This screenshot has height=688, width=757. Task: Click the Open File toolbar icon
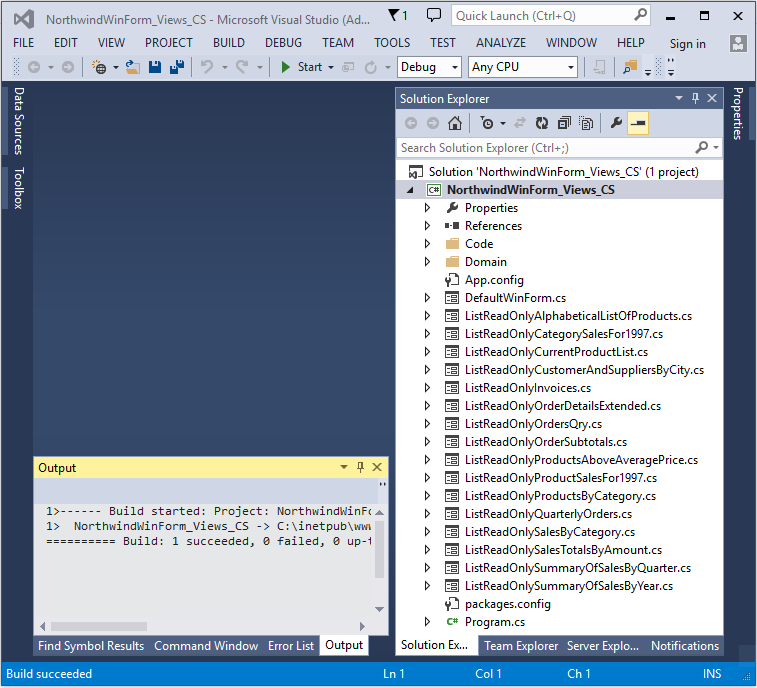click(x=133, y=67)
